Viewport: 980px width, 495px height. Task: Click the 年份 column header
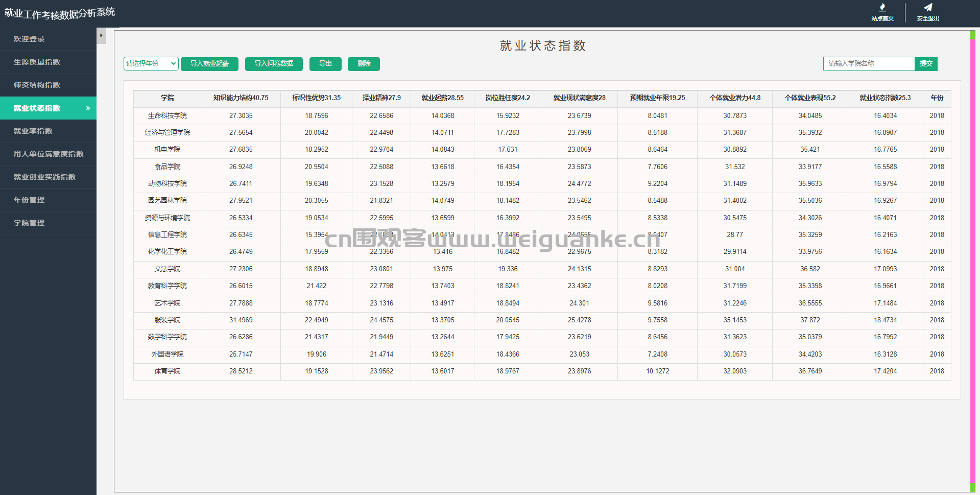tap(937, 98)
